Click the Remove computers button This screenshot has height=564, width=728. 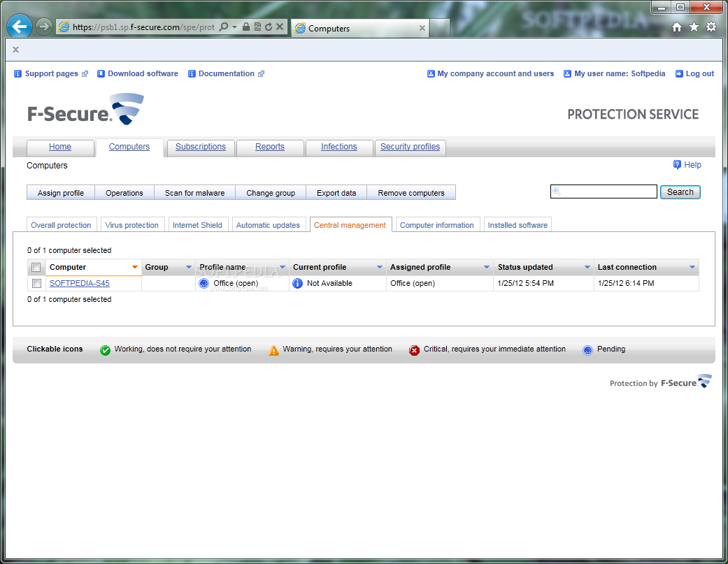click(411, 193)
